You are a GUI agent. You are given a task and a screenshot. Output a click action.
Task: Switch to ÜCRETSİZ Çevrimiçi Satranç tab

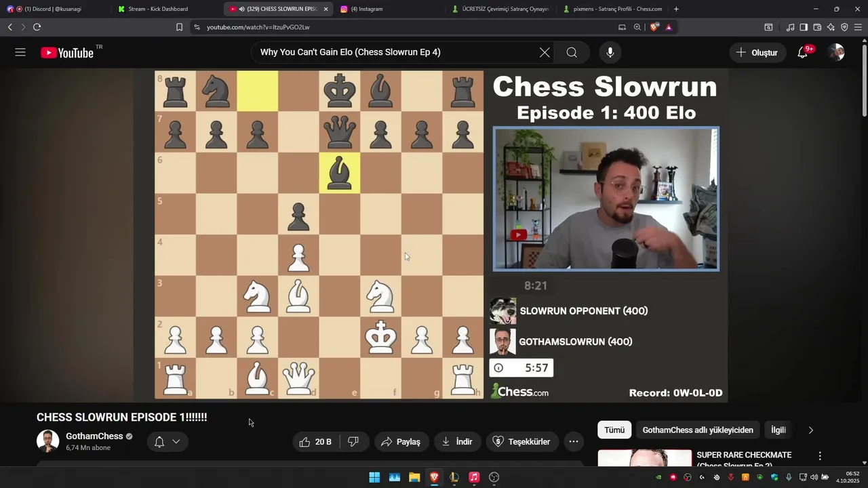[x=502, y=9]
